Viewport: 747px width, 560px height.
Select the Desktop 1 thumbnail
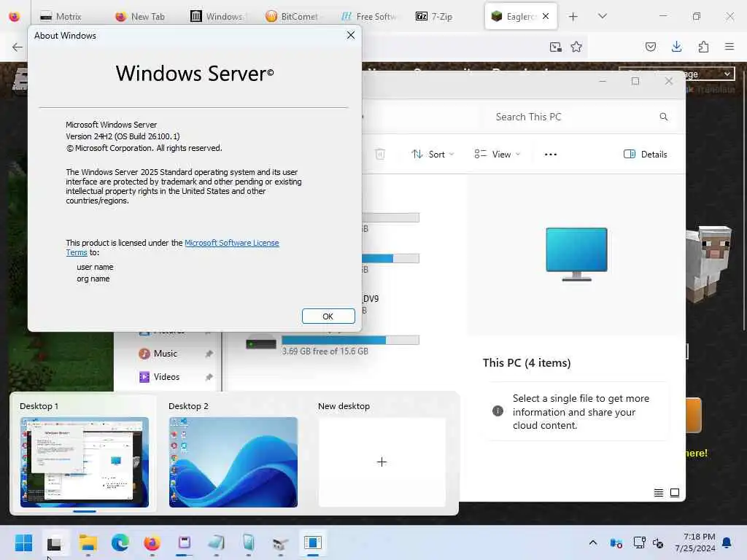point(85,462)
